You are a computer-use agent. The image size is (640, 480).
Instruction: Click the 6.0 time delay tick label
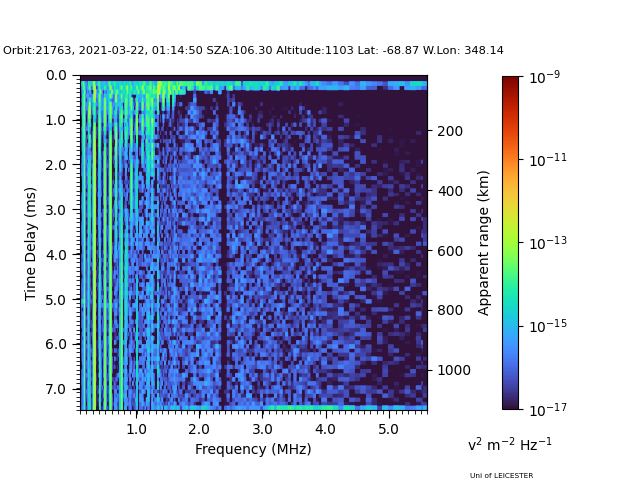coord(56,344)
